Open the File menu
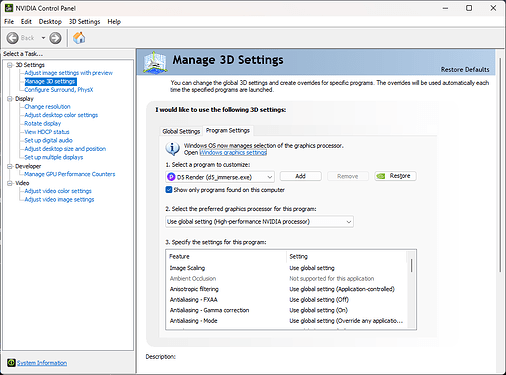 tap(9, 22)
